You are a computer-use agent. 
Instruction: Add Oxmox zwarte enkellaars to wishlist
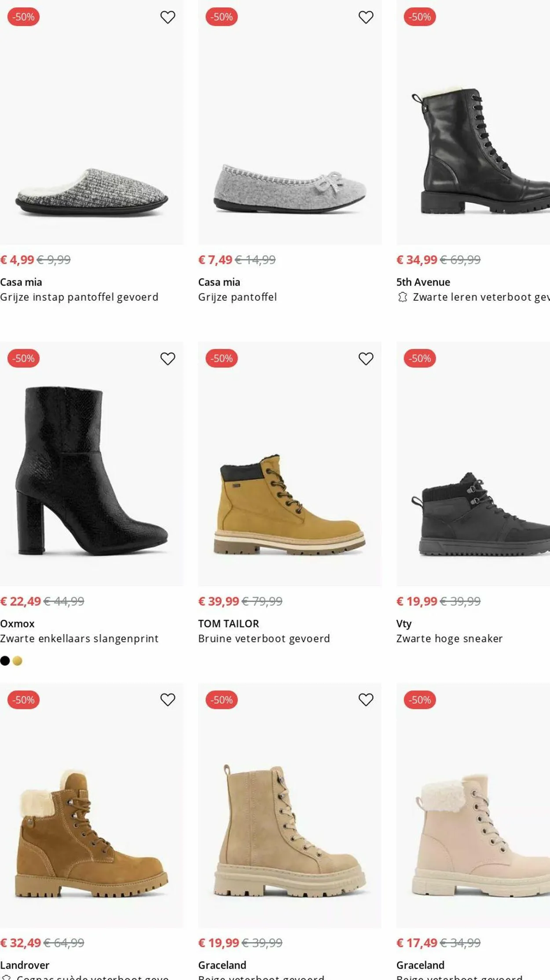tap(168, 359)
